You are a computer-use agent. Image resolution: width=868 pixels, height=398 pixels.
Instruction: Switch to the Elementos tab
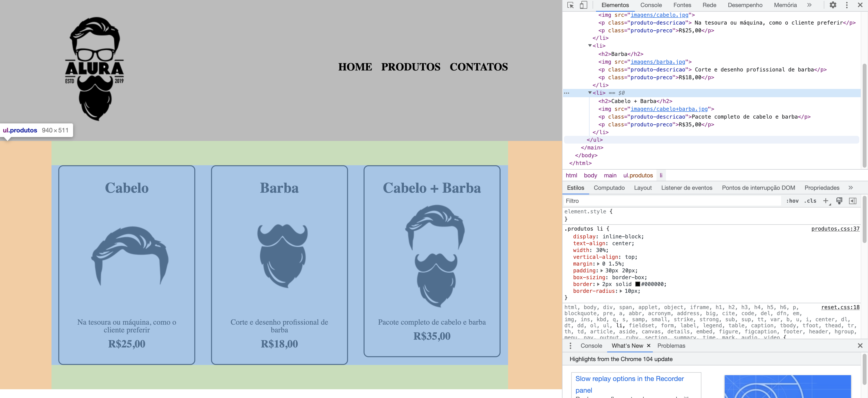tap(615, 5)
